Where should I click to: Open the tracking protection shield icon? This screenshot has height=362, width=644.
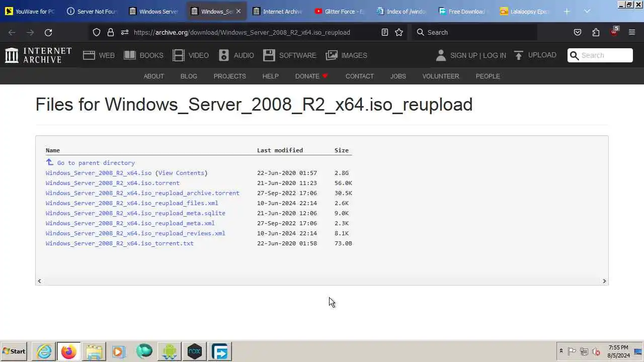(97, 32)
